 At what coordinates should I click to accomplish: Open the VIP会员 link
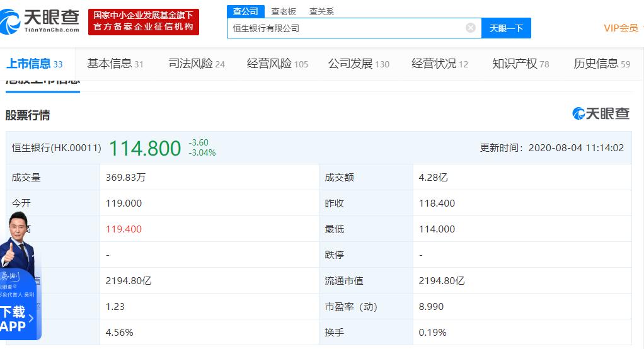click(621, 28)
